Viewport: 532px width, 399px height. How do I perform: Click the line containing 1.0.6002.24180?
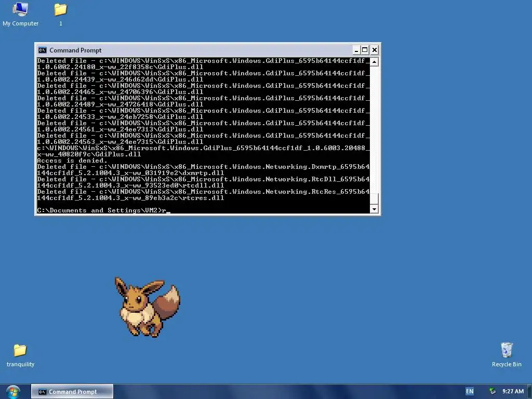[x=120, y=67]
